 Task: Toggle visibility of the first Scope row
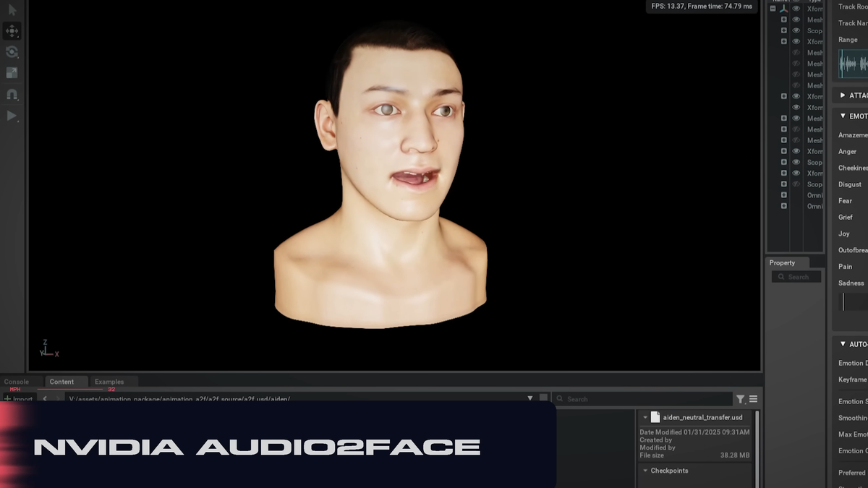pos(796,30)
